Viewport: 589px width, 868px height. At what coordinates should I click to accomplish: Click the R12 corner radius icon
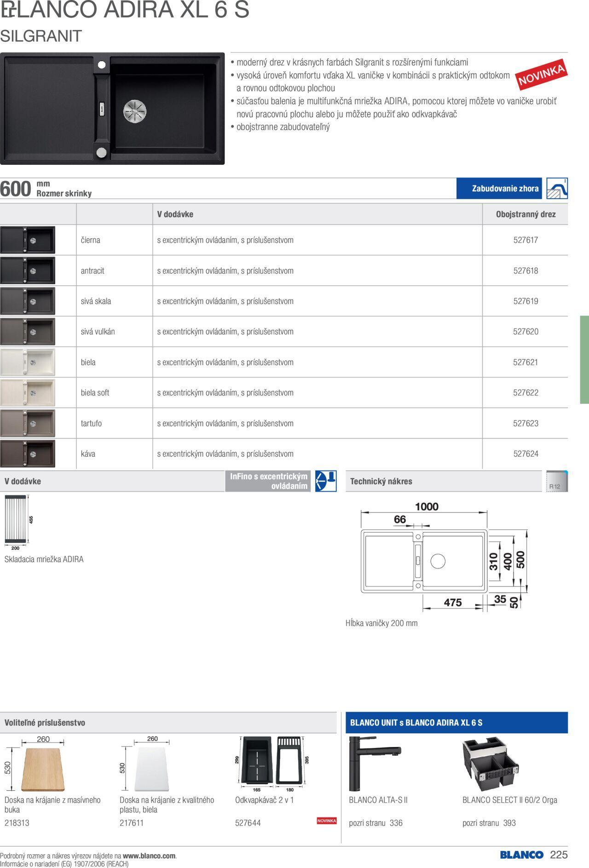[557, 482]
